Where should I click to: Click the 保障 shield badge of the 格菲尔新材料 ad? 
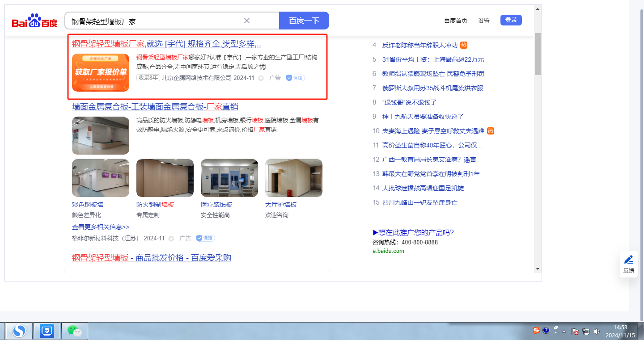click(205, 239)
